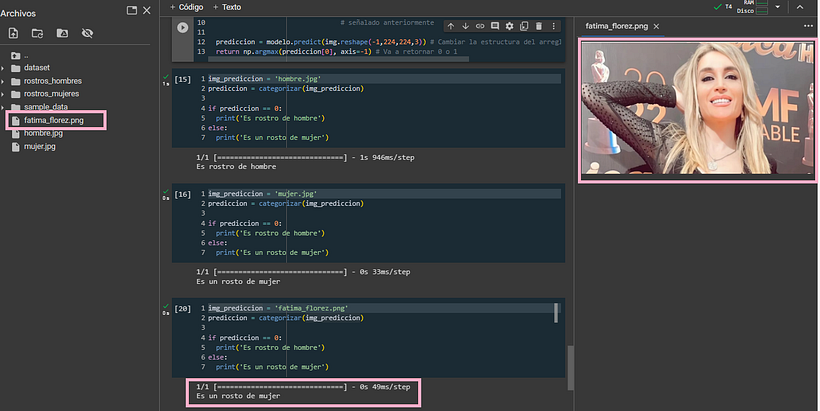Mount Google Drive from Files toolbar
This screenshot has width=820, height=411.
[62, 33]
